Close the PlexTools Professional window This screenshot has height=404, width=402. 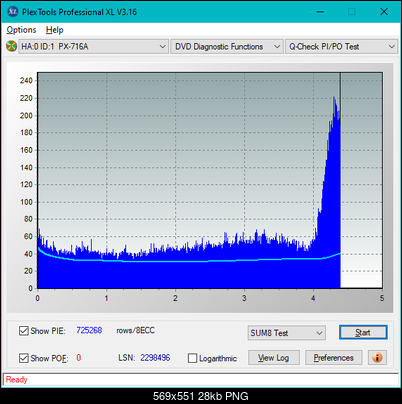click(384, 12)
